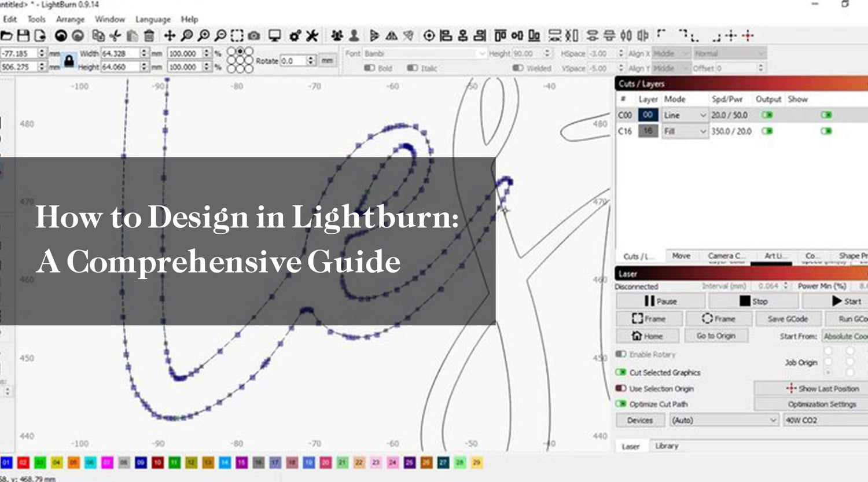Image resolution: width=868 pixels, height=482 pixels.
Task: Open the Preview monitor icon
Action: pyautogui.click(x=274, y=36)
